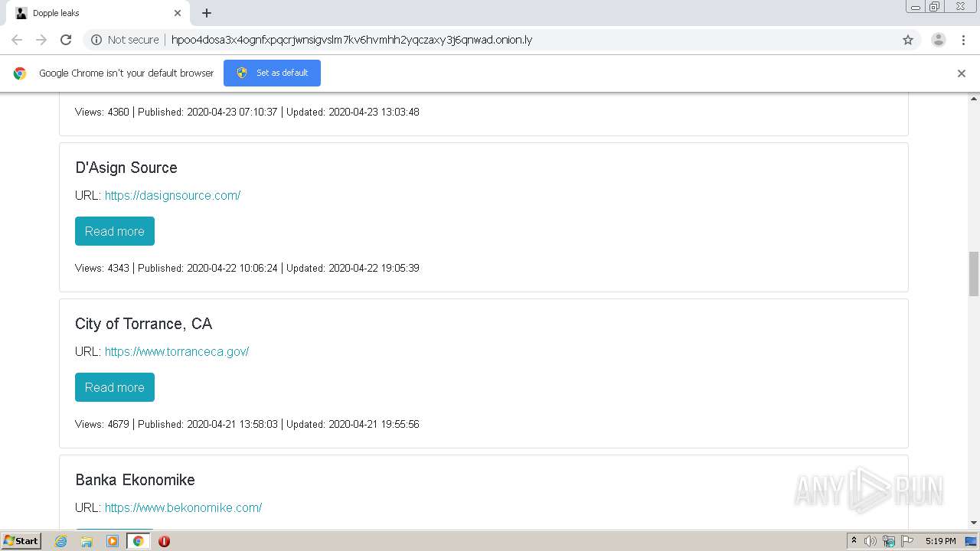Open the Action Center flag icon

(x=907, y=541)
